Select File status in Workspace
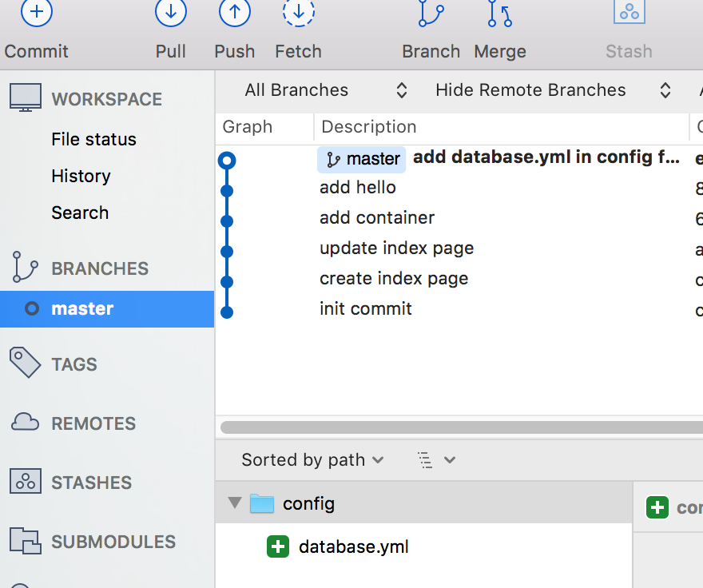 [93, 139]
